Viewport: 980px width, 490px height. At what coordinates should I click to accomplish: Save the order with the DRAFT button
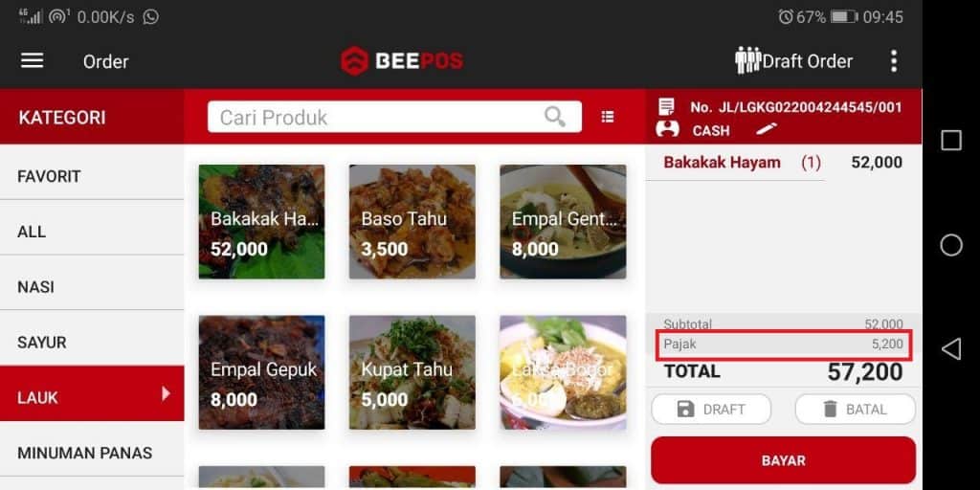pos(711,410)
